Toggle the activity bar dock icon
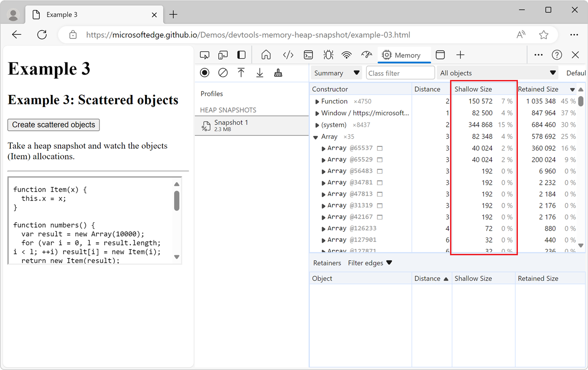 (x=242, y=55)
